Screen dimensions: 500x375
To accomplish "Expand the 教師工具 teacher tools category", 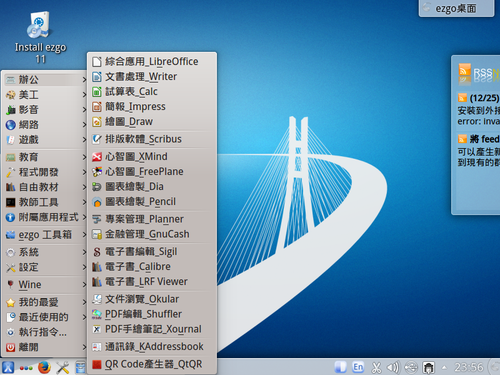I will click(45, 202).
